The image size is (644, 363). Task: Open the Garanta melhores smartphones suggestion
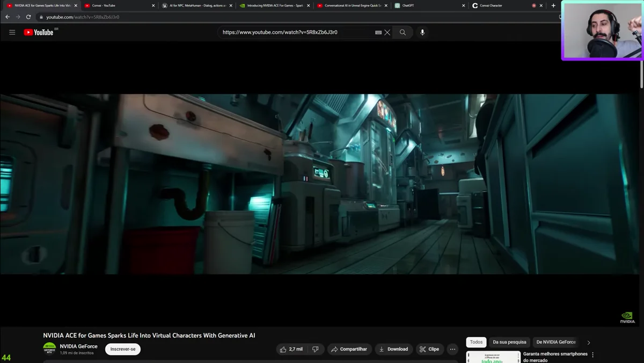(x=555, y=357)
